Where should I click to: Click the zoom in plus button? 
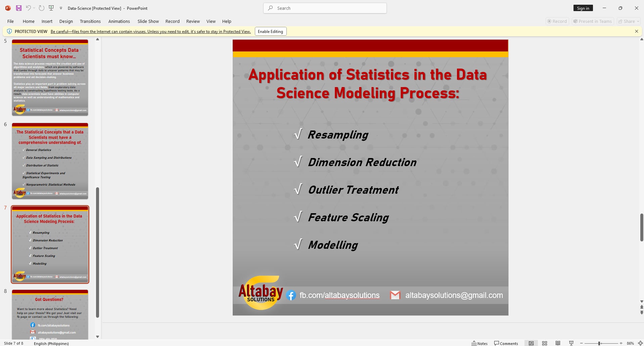(621, 343)
